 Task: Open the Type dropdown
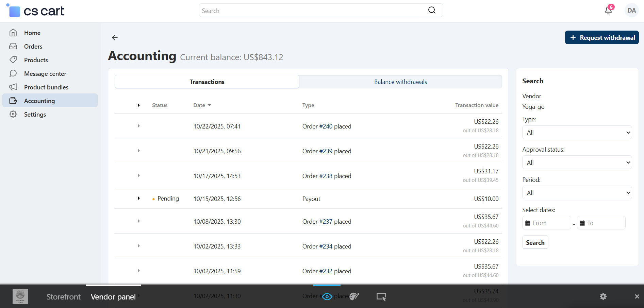pos(577,132)
